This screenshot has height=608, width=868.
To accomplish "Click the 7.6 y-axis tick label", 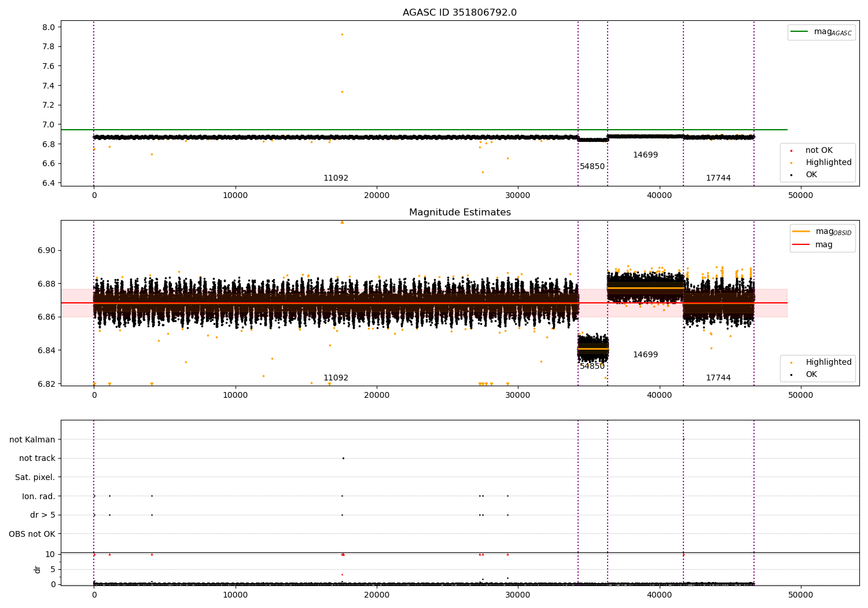I will click(49, 66).
